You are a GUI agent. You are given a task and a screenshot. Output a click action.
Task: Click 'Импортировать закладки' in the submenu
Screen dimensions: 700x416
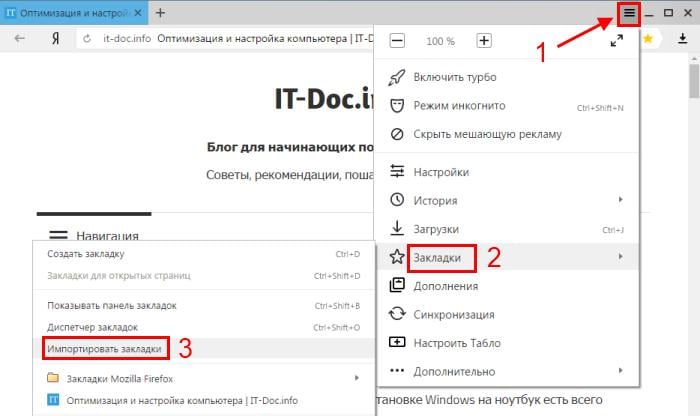pyautogui.click(x=106, y=349)
